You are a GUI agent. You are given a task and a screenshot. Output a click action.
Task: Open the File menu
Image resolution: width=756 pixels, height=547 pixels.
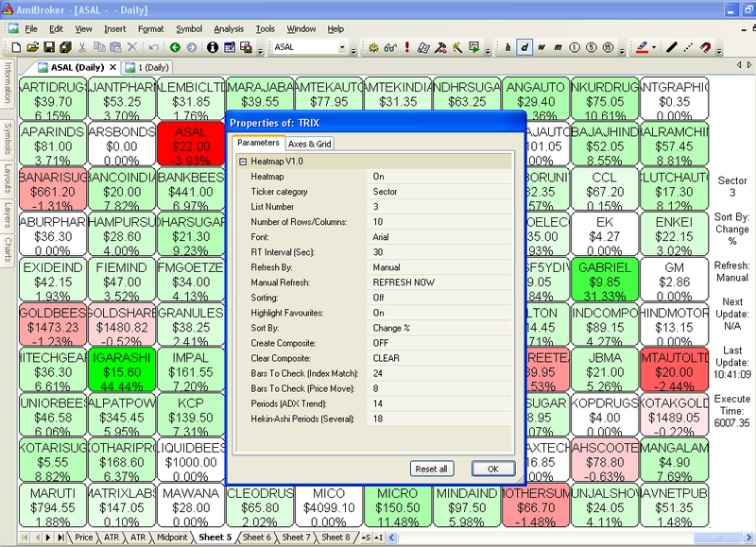coord(31,29)
